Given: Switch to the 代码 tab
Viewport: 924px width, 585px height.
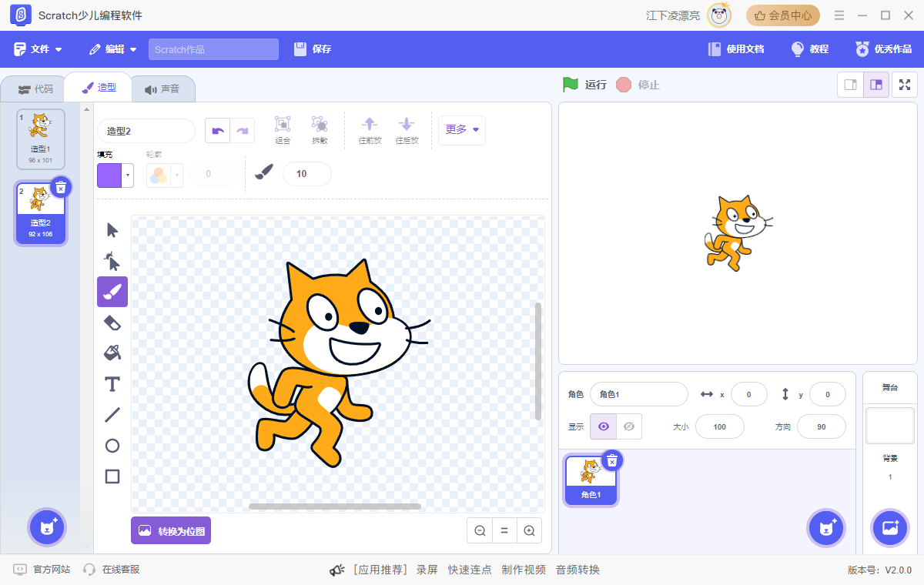Looking at the screenshot, I should [x=35, y=89].
